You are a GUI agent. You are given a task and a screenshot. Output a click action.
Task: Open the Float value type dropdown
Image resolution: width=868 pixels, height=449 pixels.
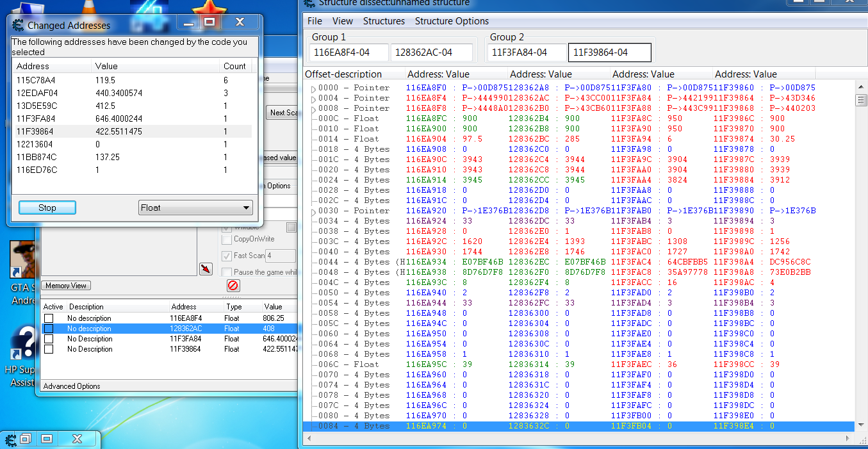click(x=195, y=208)
